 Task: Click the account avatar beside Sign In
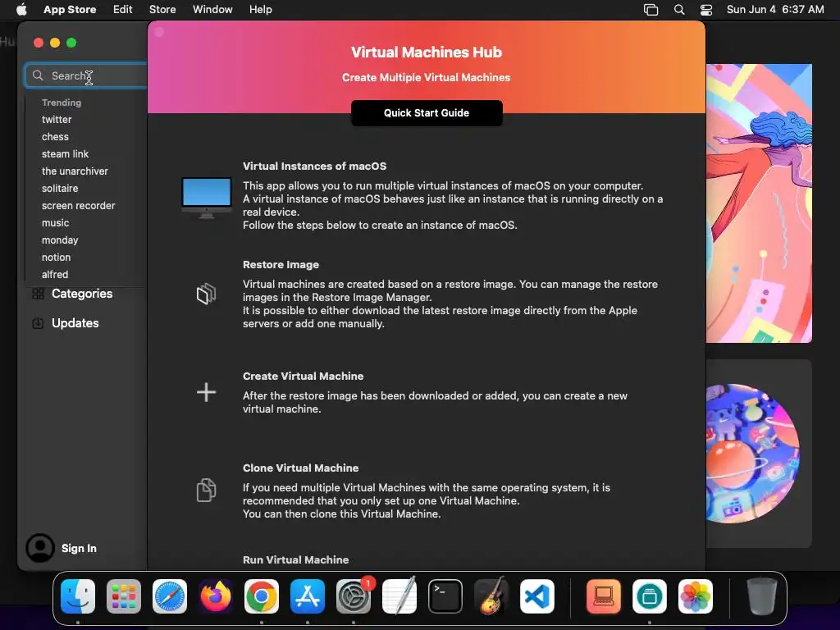tap(40, 548)
